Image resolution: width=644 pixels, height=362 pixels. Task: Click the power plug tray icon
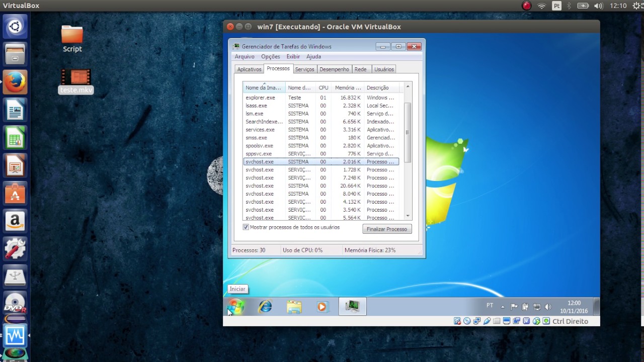pyautogui.click(x=525, y=307)
